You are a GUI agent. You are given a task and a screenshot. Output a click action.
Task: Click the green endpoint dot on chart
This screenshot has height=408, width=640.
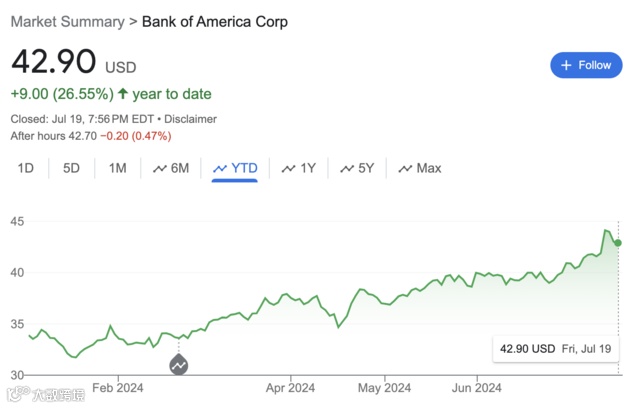tap(618, 243)
